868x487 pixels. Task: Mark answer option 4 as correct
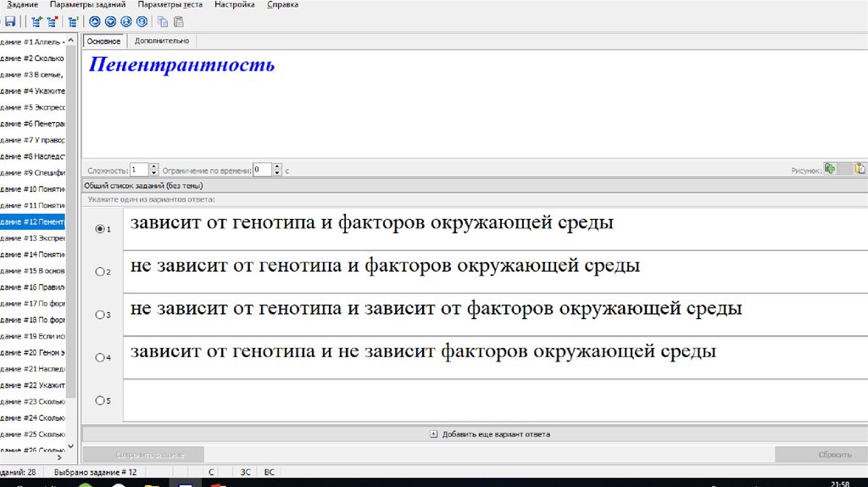click(x=100, y=358)
